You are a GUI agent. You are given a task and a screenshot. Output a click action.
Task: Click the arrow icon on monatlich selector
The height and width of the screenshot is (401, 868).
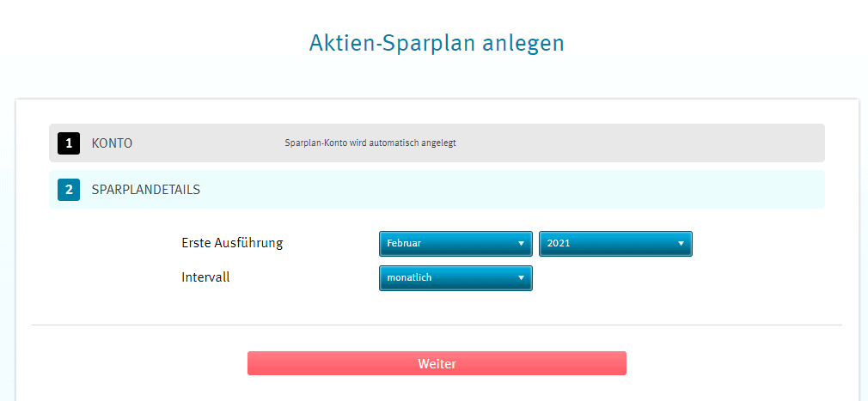coord(521,278)
